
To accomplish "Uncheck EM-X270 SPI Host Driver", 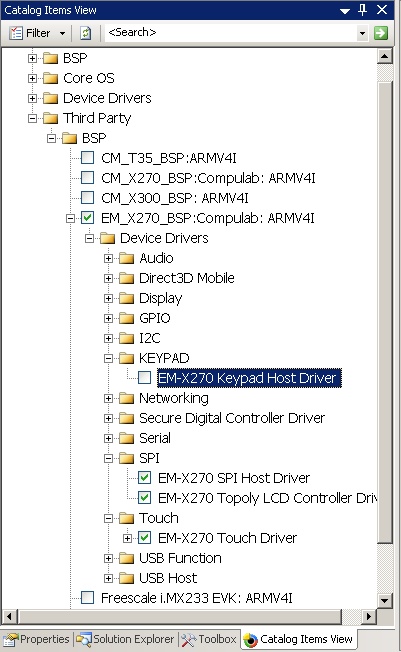I will pyautogui.click(x=144, y=478).
